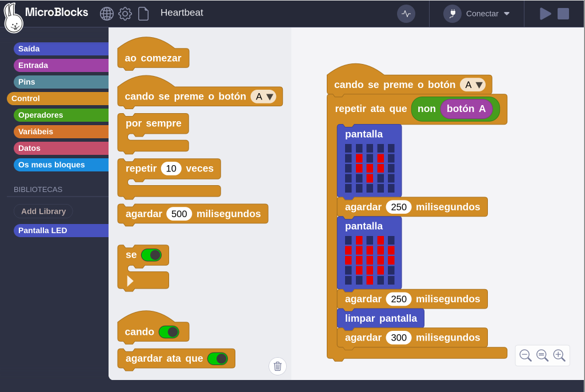Zoom out the scripting area
The height and width of the screenshot is (392, 585).
coord(526,355)
